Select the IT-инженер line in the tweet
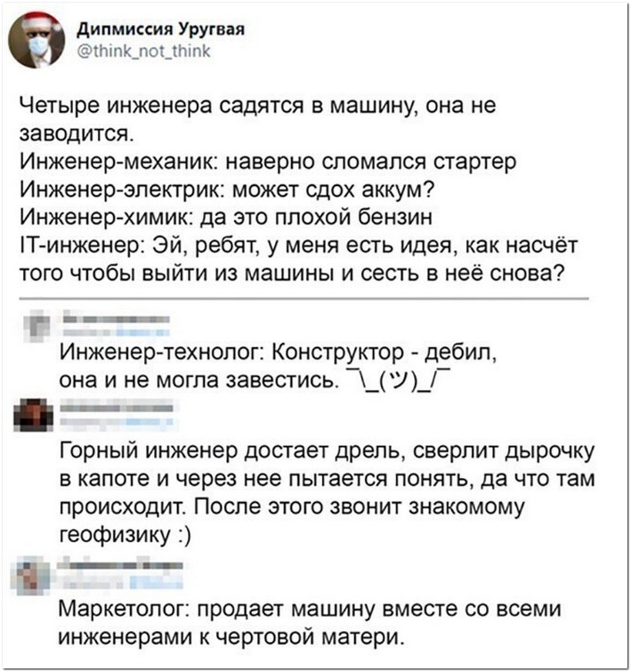The height and width of the screenshot is (672, 631). (299, 246)
